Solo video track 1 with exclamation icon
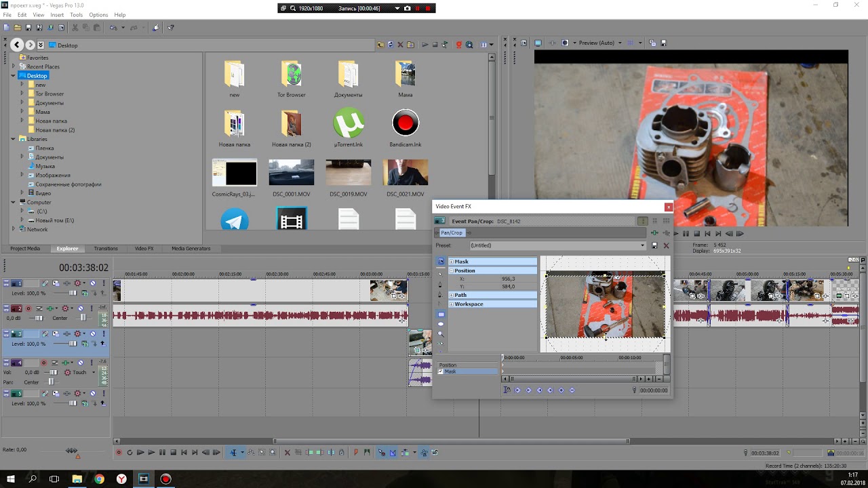The height and width of the screenshot is (488, 868). [104, 283]
